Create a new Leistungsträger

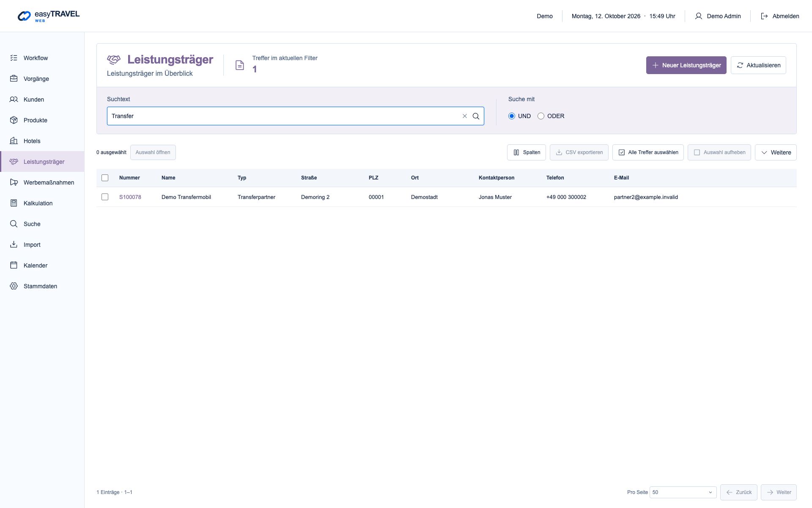click(x=686, y=65)
